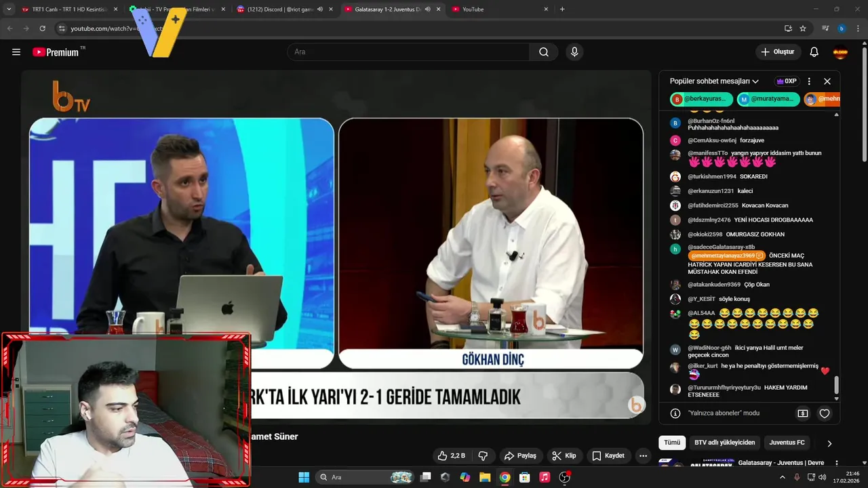
Task: Select BTV adlı yükleyiciden chip
Action: (x=724, y=443)
